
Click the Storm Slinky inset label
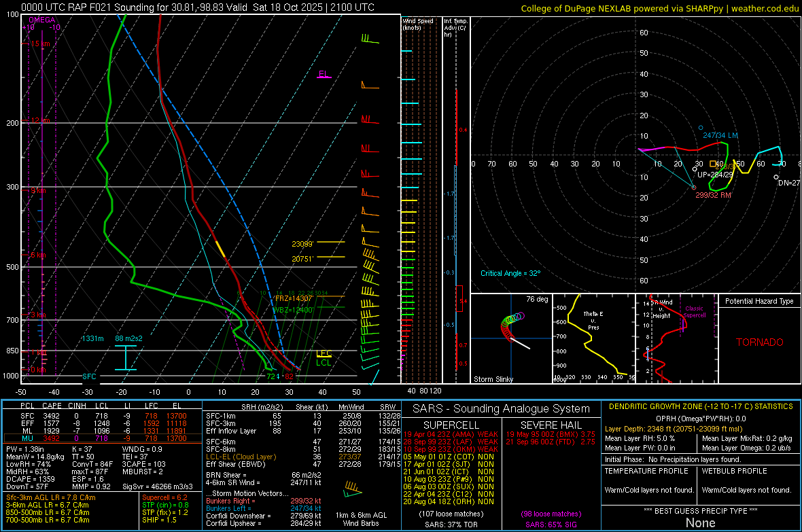point(493,379)
